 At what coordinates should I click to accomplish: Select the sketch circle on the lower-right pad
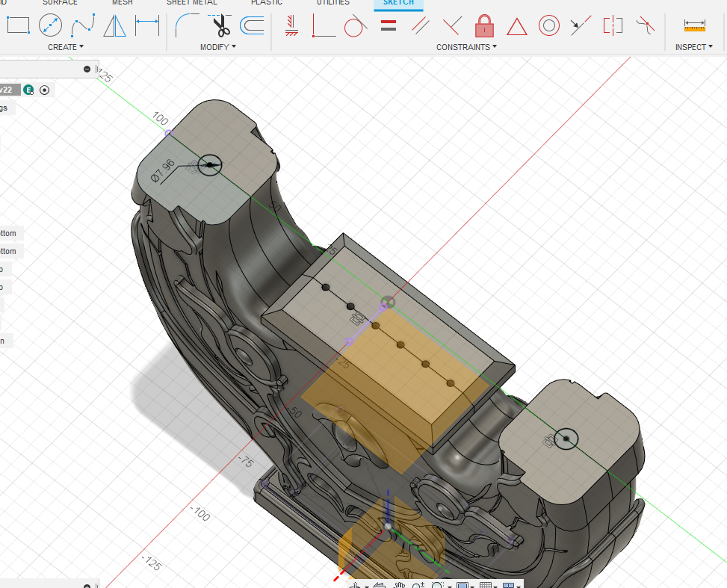coord(566,439)
